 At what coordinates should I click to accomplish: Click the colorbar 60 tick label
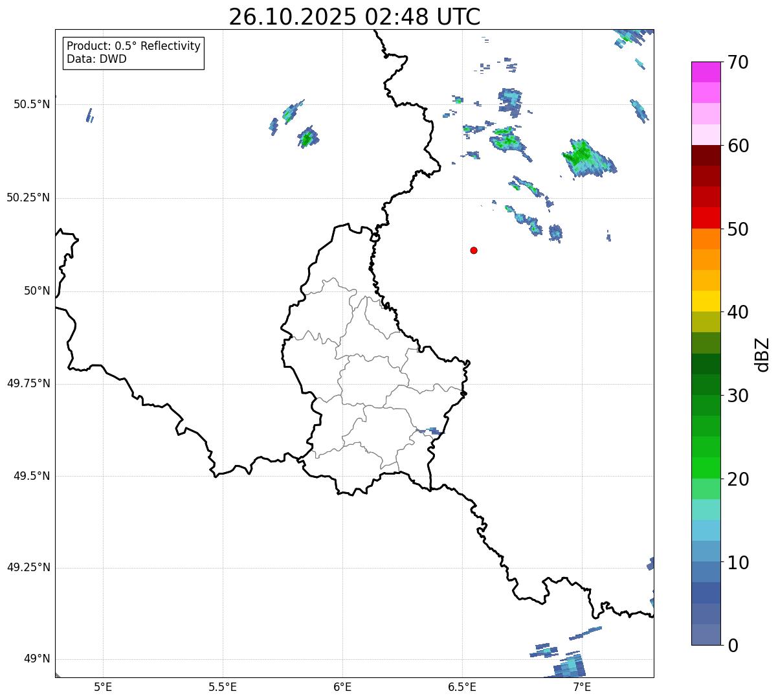tap(738, 146)
